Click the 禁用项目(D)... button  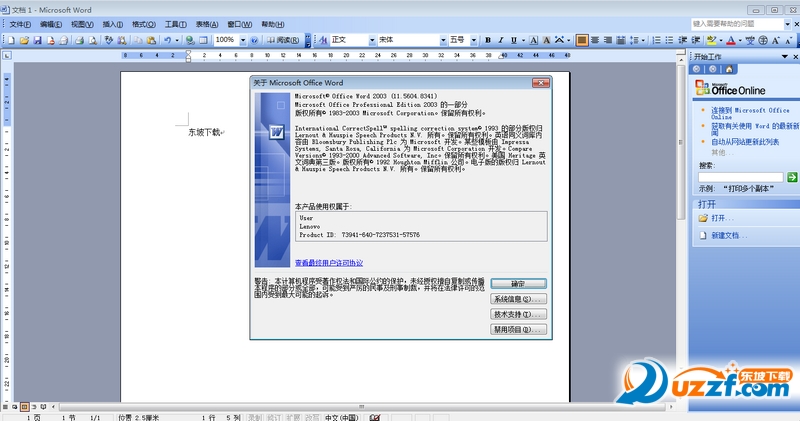pyautogui.click(x=518, y=330)
